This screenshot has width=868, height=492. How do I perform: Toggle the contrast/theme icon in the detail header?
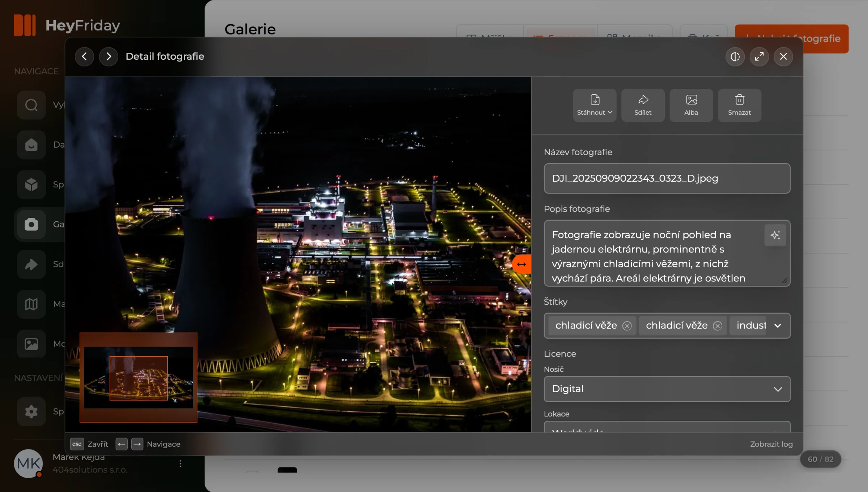(735, 56)
